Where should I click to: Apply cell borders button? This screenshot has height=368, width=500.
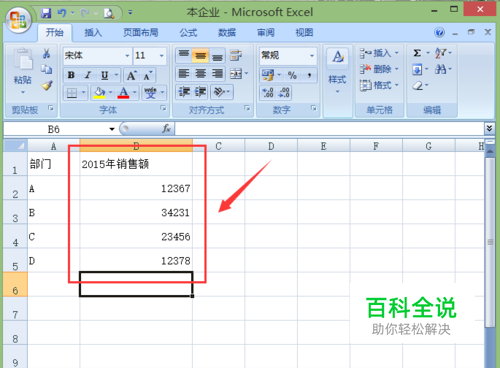point(72,93)
